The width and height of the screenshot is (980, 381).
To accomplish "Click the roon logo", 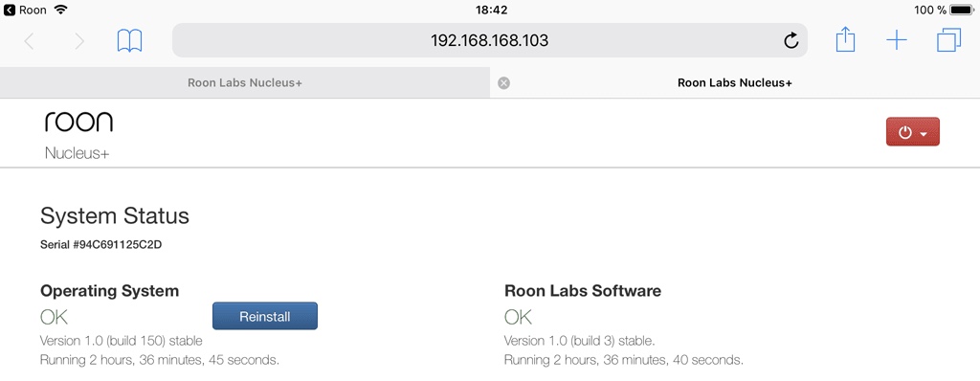I will click(78, 122).
